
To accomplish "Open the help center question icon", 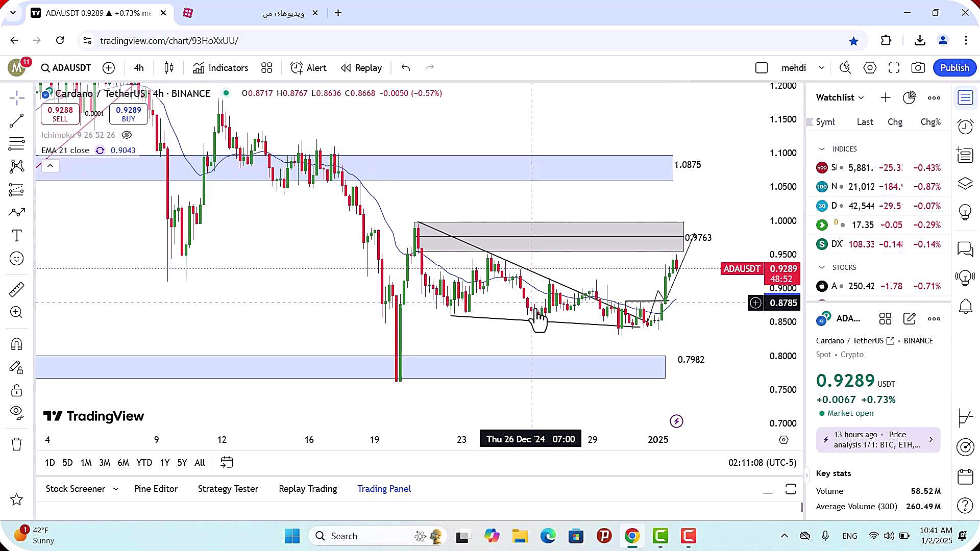I will click(x=965, y=506).
